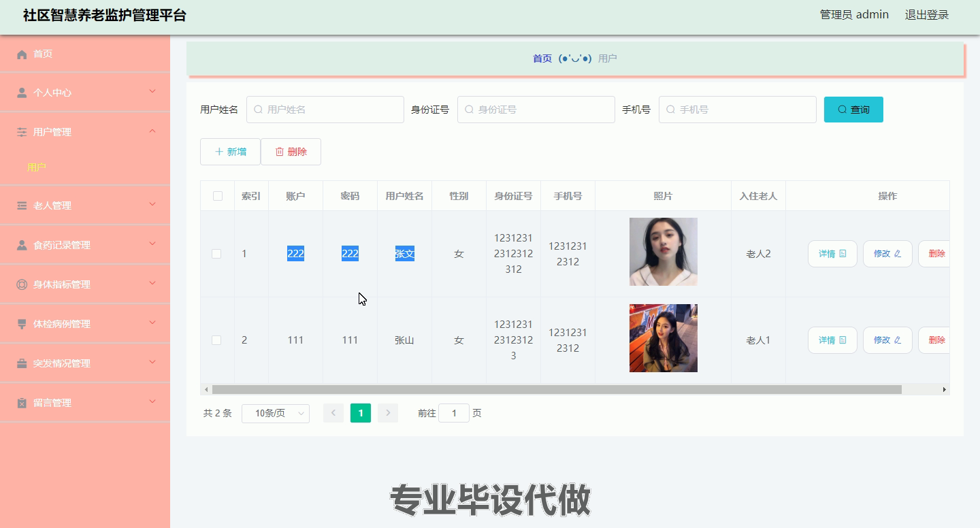
Task: Click the 入住老人 cell 老人1
Action: coord(758,340)
